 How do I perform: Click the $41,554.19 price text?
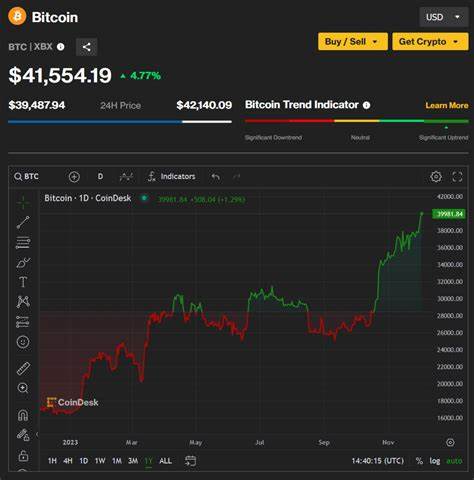[x=60, y=76]
